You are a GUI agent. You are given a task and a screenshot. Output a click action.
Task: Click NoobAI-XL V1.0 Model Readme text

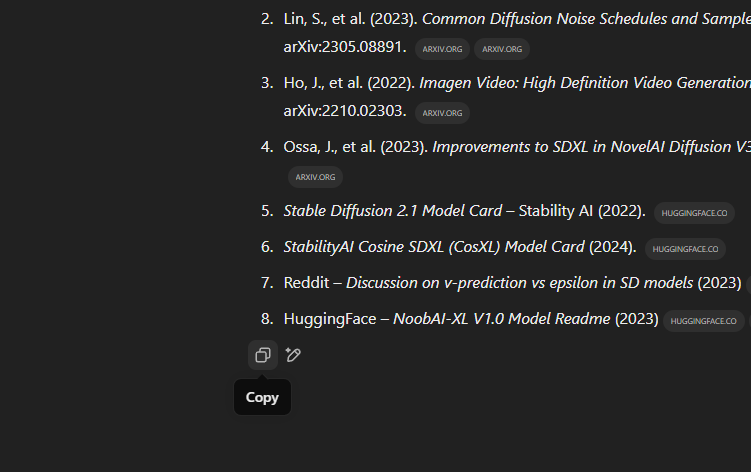tap(501, 319)
